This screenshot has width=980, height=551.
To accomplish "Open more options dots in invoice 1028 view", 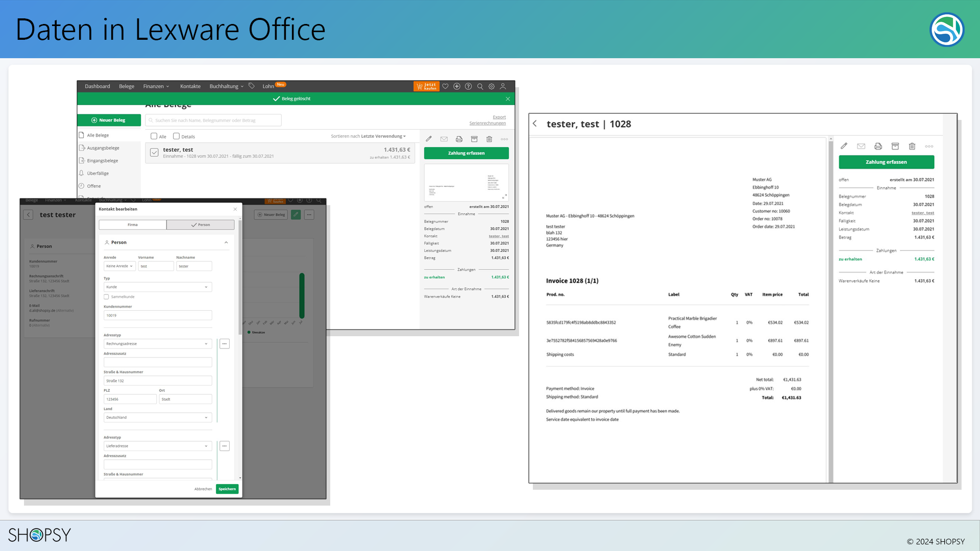I will point(929,146).
